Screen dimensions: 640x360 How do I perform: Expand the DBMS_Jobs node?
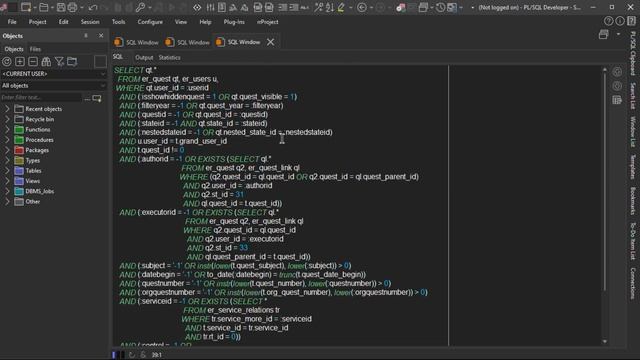[7, 191]
